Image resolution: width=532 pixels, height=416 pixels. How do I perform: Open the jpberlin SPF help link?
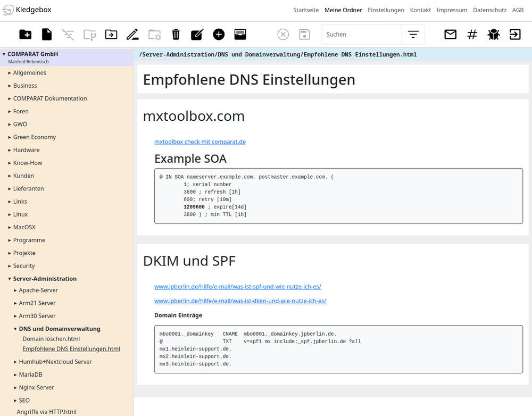pyautogui.click(x=237, y=286)
